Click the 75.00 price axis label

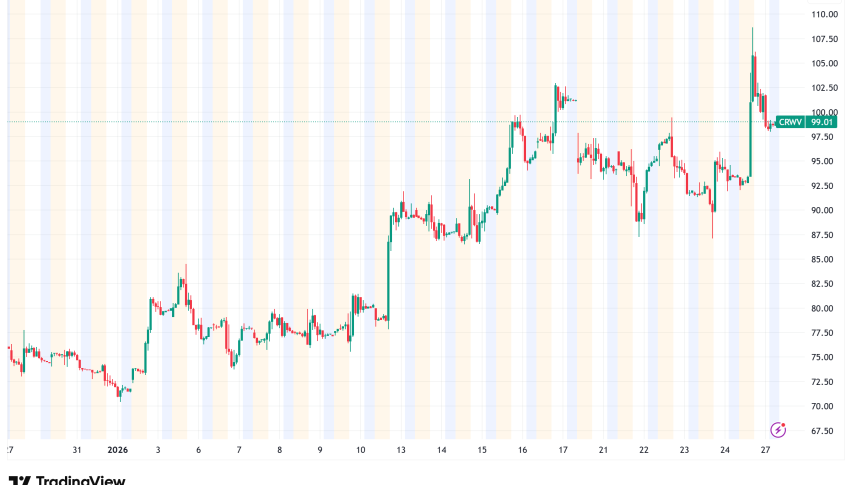pyautogui.click(x=824, y=357)
